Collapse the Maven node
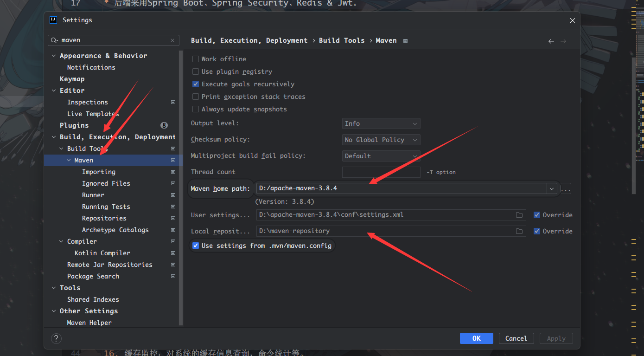Image resolution: width=644 pixels, height=356 pixels. pos(69,160)
